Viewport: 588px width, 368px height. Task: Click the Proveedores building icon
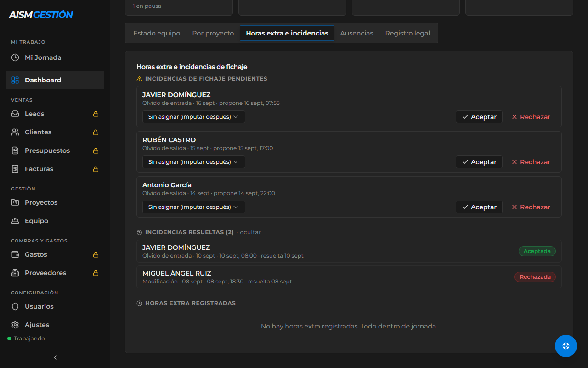pyautogui.click(x=15, y=273)
